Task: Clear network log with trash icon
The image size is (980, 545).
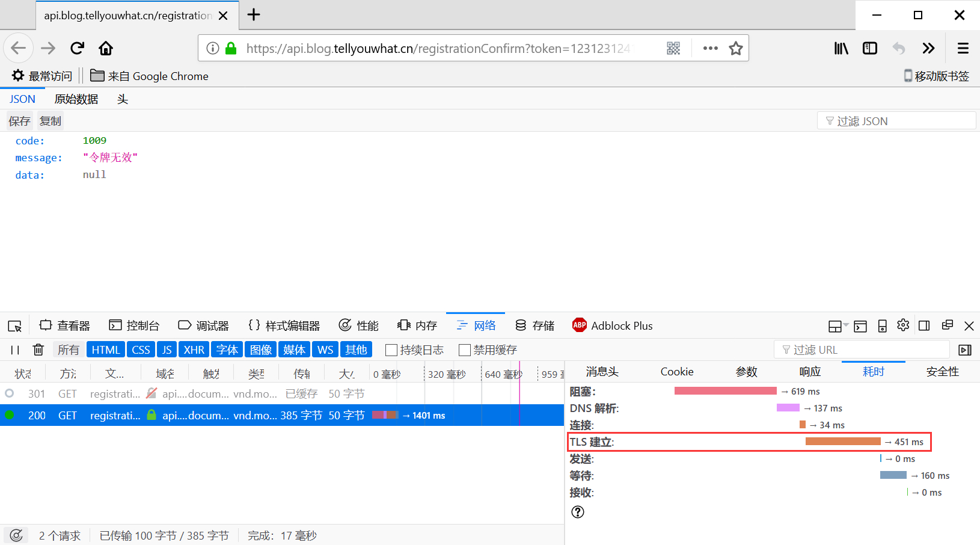Action: (38, 349)
